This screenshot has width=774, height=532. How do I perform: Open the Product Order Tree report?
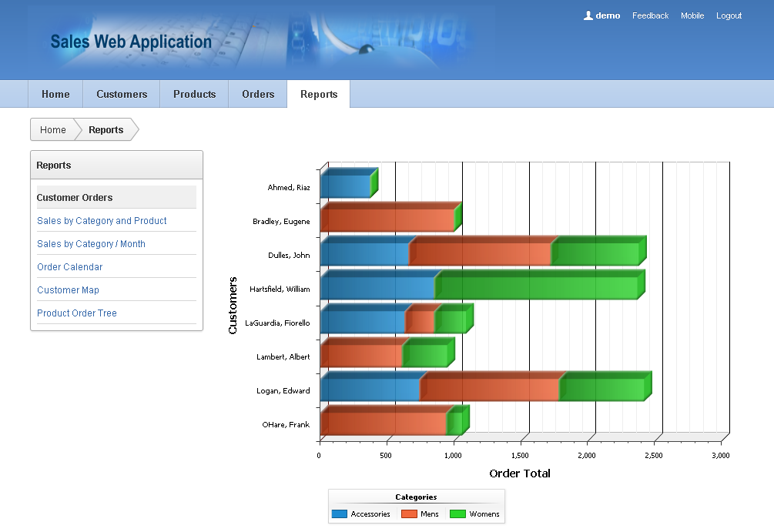coord(77,313)
